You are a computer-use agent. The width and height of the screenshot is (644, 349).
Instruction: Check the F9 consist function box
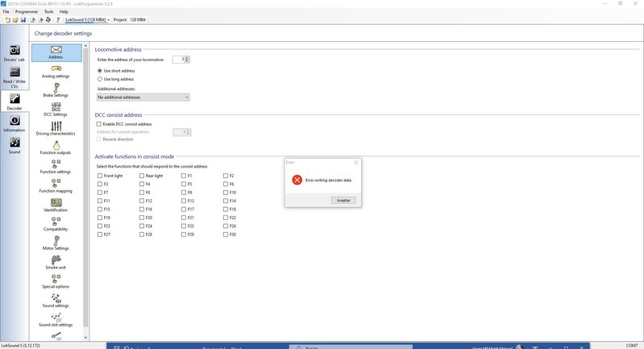[x=184, y=193]
